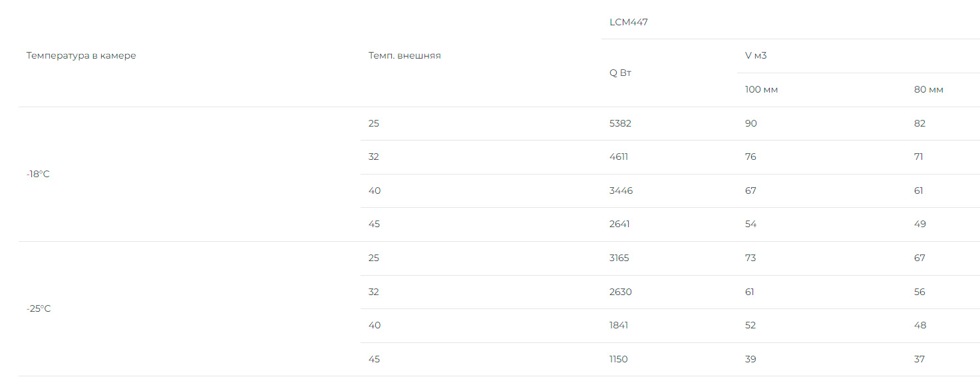Viewport: 980px width, 391px height.
Task: Click the power value 5382
Action: (x=620, y=123)
